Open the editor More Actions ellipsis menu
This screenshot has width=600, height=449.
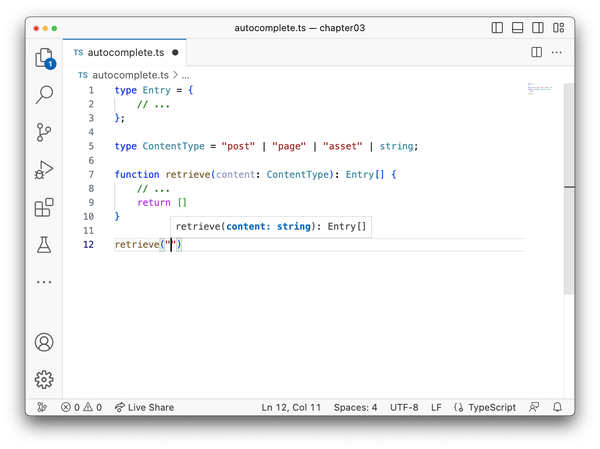pos(558,52)
